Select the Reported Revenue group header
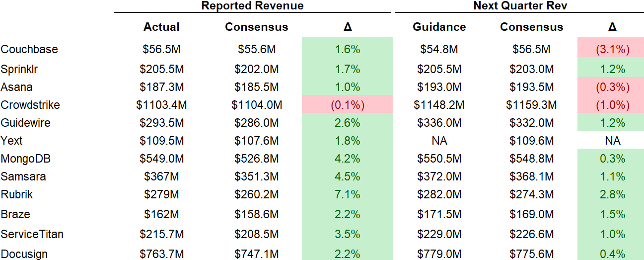This screenshot has height=260, width=644. click(252, 5)
